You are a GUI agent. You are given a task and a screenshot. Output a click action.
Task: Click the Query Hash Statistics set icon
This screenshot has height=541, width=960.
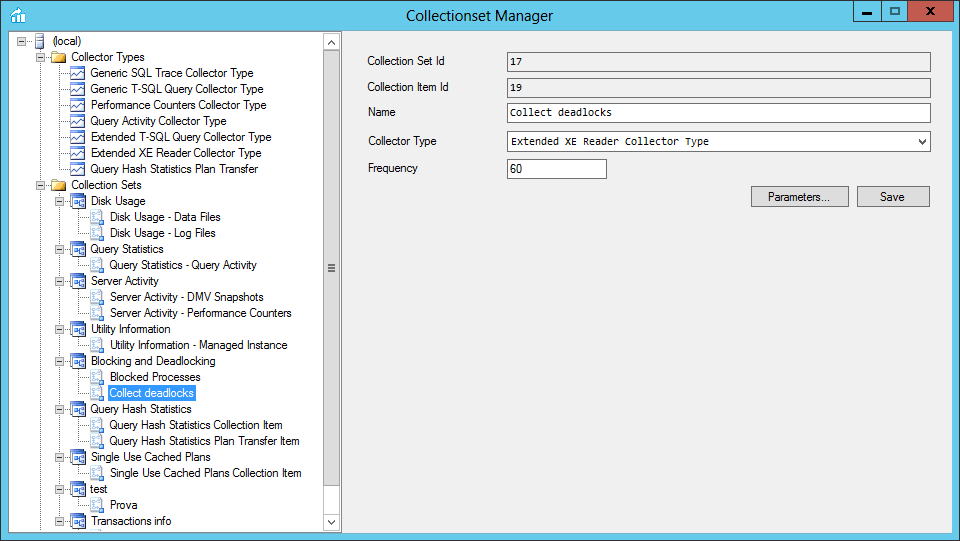tap(77, 409)
